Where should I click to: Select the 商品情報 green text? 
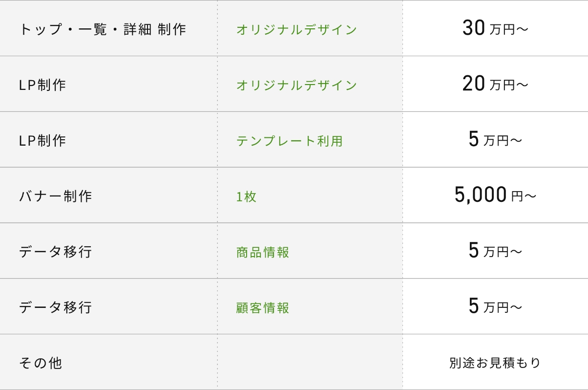pos(263,253)
